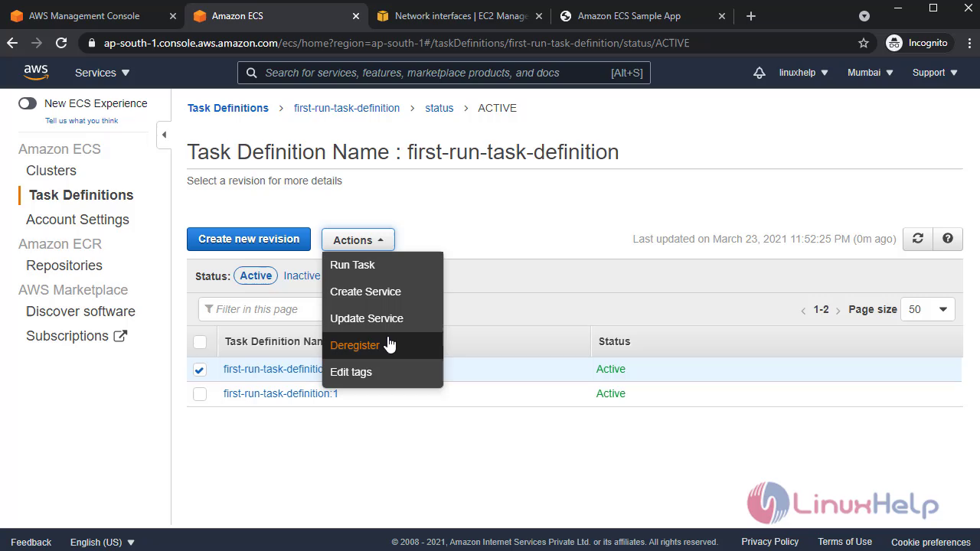This screenshot has width=980, height=551.
Task: Click the status breadcrumb link
Action: pos(439,108)
